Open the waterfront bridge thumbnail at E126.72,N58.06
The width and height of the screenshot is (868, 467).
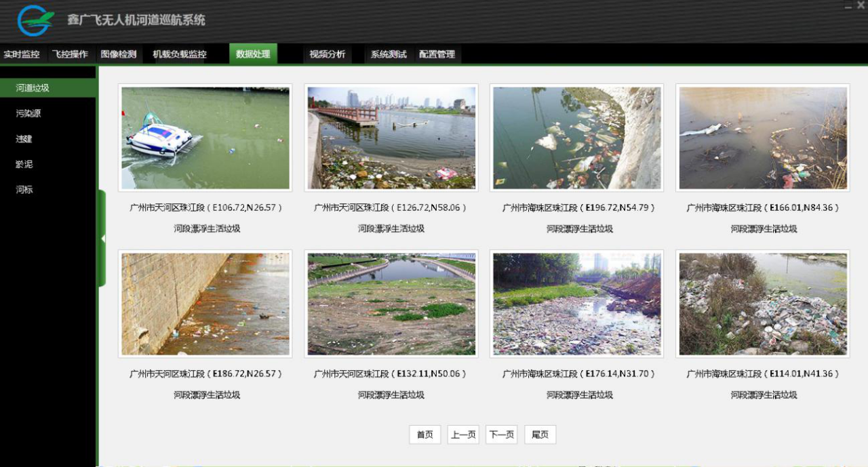(391, 138)
